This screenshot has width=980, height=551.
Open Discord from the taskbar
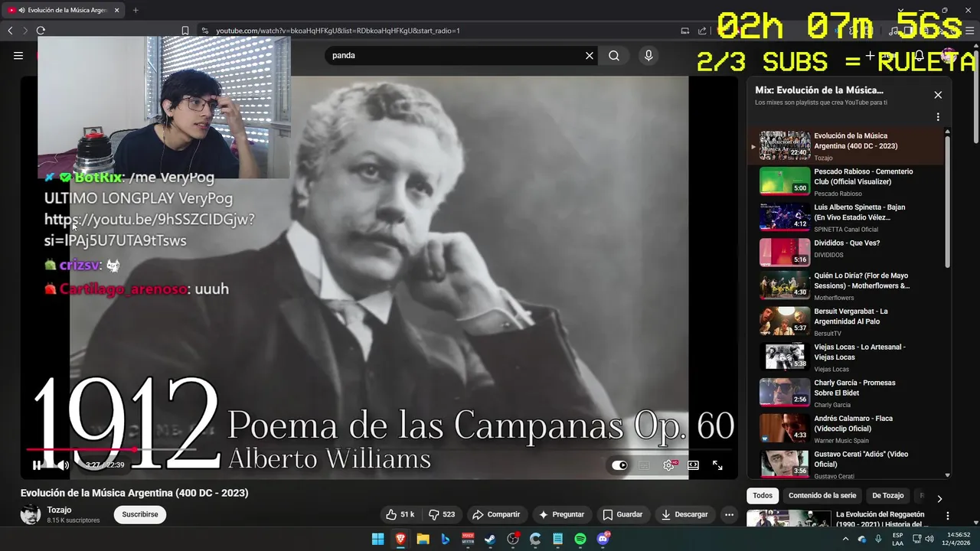coord(603,539)
